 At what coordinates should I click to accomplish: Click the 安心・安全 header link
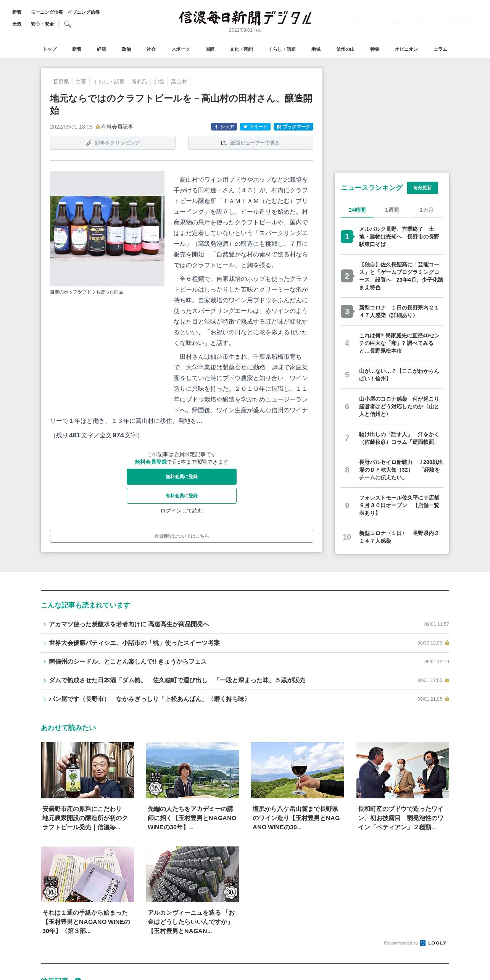click(x=42, y=24)
